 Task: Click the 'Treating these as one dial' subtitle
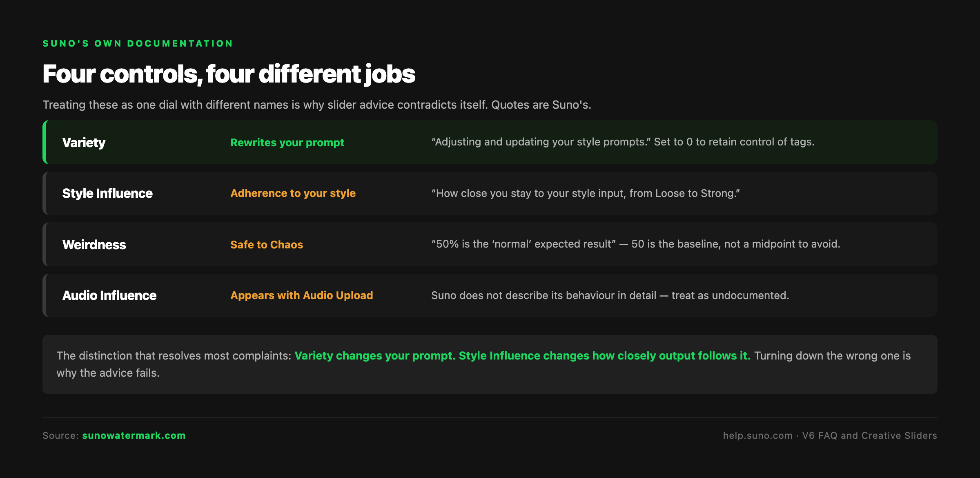(317, 105)
